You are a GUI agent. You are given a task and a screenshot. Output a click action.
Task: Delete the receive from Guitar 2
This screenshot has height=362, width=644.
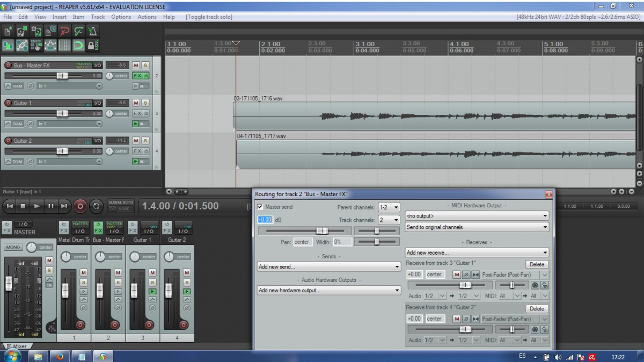click(537, 308)
